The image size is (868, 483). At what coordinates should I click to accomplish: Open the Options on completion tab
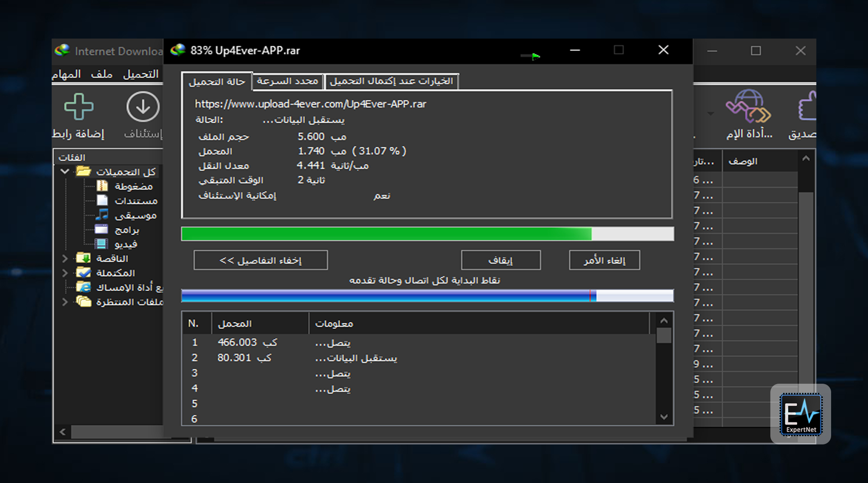coord(391,82)
